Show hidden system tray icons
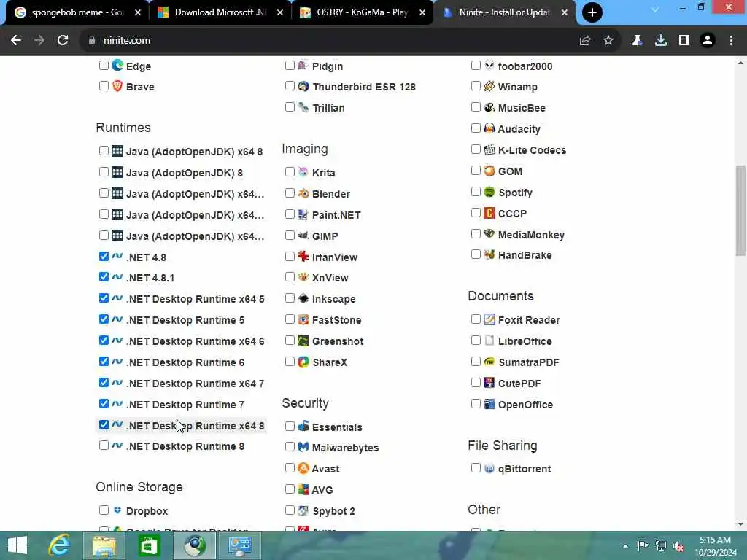Image resolution: width=747 pixels, height=560 pixels. click(x=625, y=546)
